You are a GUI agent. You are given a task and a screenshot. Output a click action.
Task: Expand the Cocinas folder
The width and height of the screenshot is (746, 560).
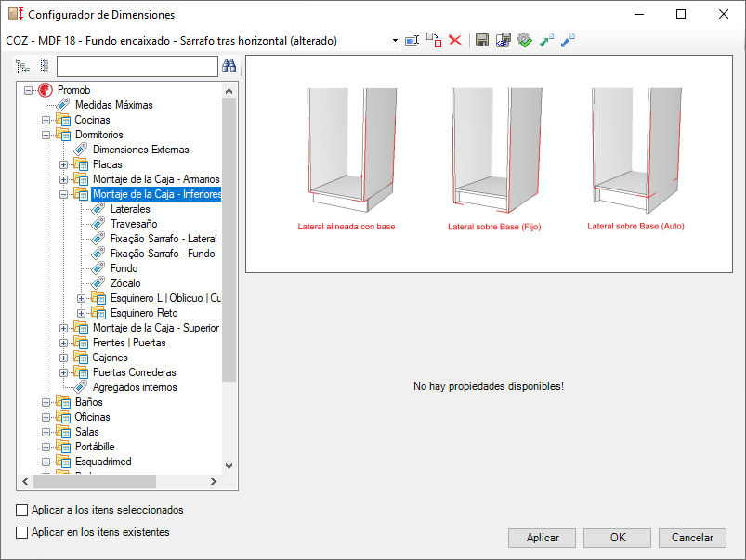[46, 120]
